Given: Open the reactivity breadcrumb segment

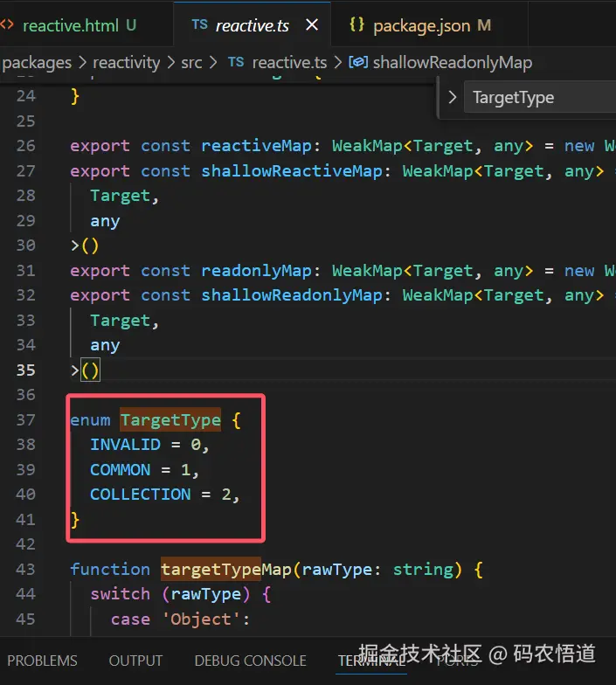Looking at the screenshot, I should click(x=126, y=63).
